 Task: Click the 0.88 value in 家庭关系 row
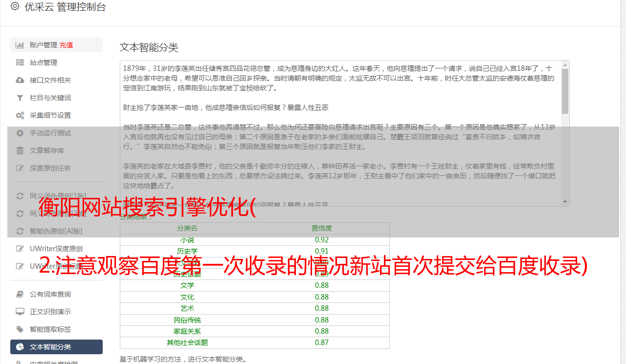tap(322, 331)
